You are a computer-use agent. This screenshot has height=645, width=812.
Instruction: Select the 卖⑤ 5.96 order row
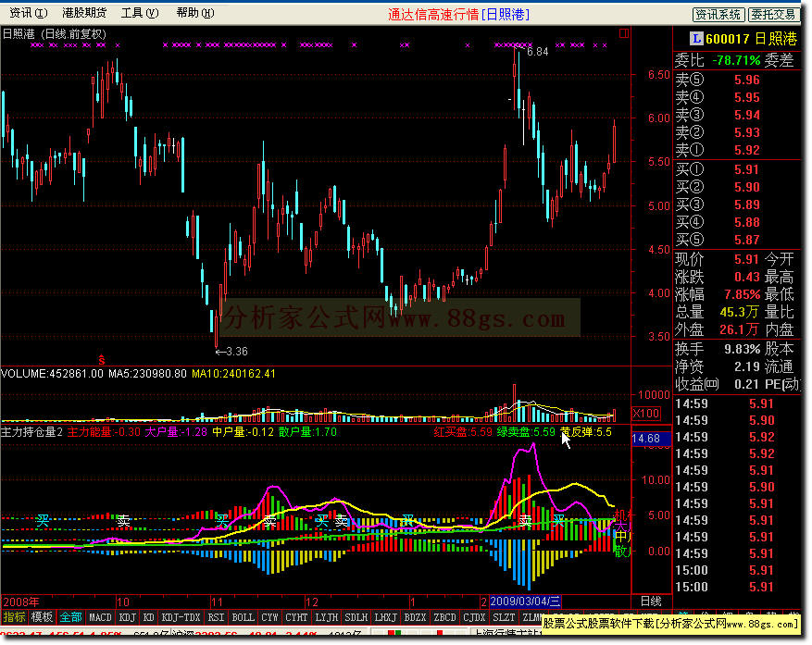coord(736,80)
